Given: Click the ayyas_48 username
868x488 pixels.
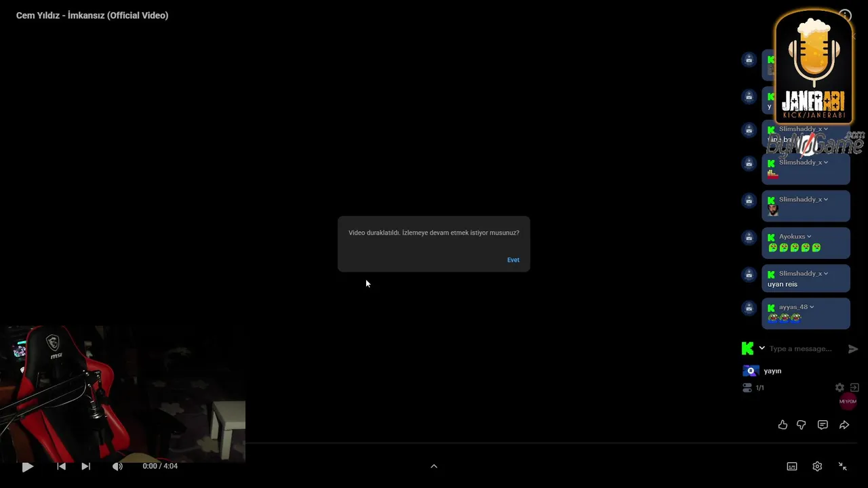Looking at the screenshot, I should [x=793, y=307].
